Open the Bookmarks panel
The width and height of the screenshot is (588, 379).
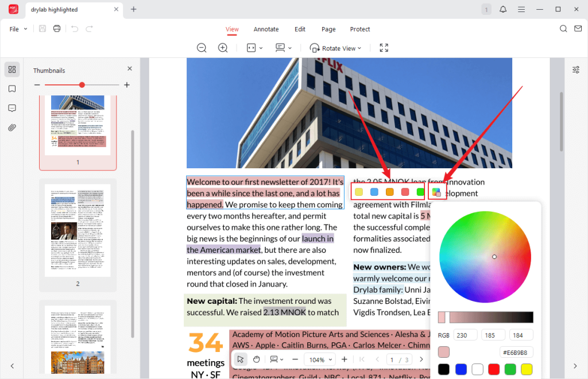click(12, 89)
